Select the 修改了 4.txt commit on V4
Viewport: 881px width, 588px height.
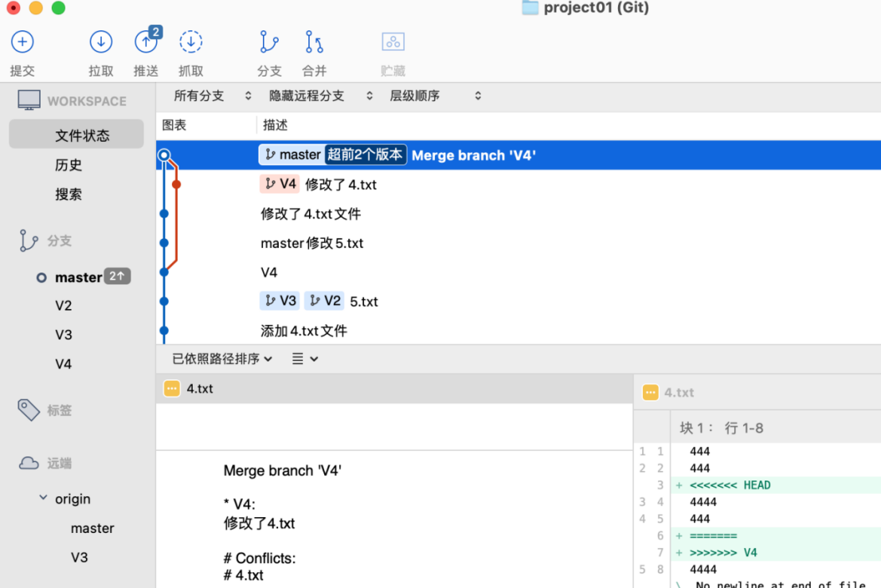coord(518,184)
